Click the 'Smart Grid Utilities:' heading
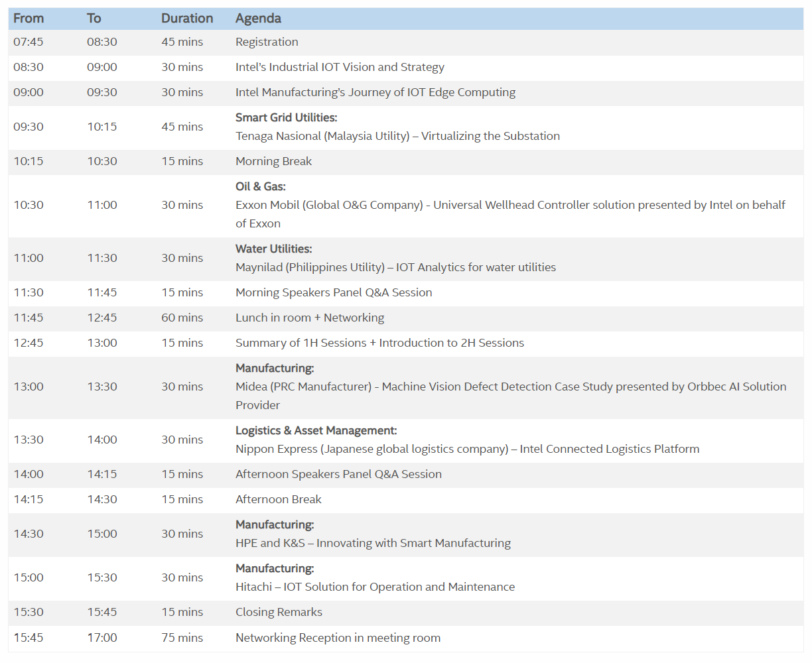The image size is (812, 663). pyautogui.click(x=287, y=117)
